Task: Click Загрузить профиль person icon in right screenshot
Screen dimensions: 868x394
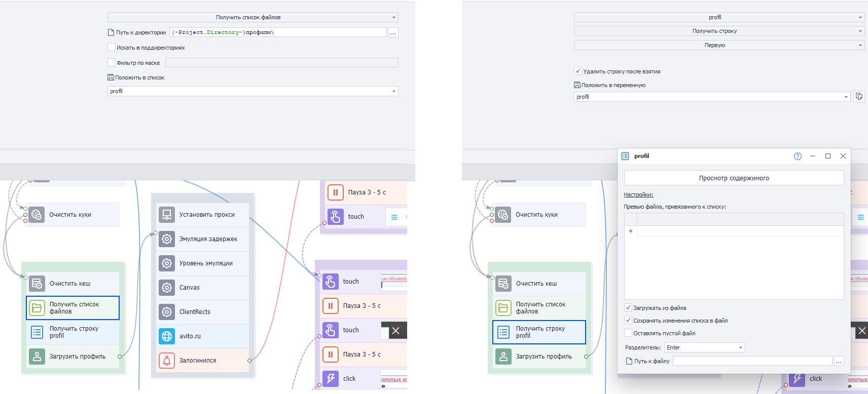Action: (503, 356)
